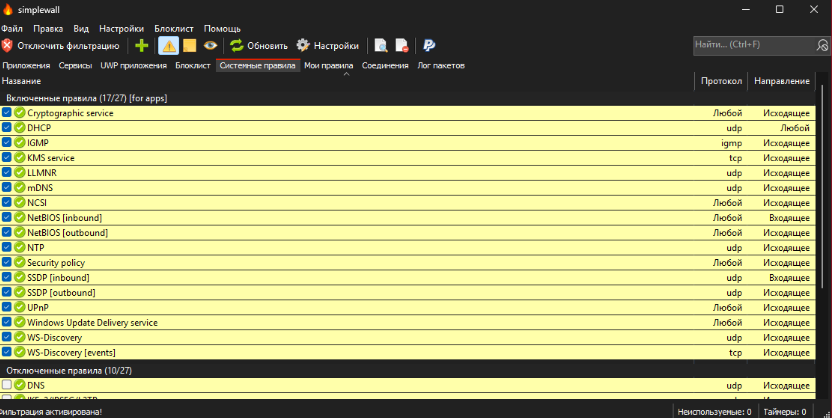Enable the DNS rule checkbox
Screen dimensions: 833x418
click(x=6, y=385)
